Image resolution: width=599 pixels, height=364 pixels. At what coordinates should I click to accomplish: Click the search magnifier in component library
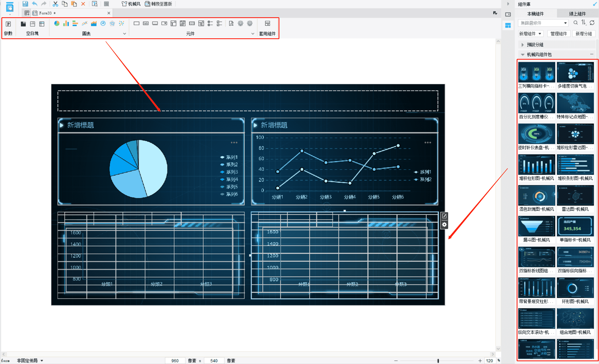pyautogui.click(x=575, y=23)
